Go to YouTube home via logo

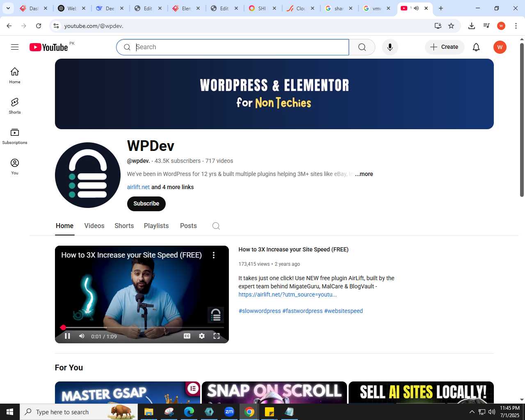click(48, 47)
